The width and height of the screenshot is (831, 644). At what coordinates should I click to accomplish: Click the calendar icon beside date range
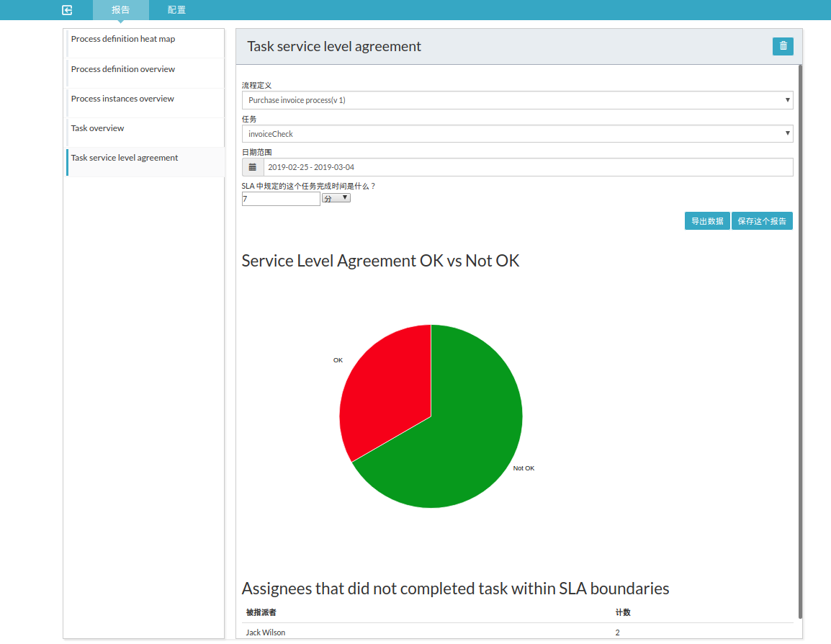point(253,167)
